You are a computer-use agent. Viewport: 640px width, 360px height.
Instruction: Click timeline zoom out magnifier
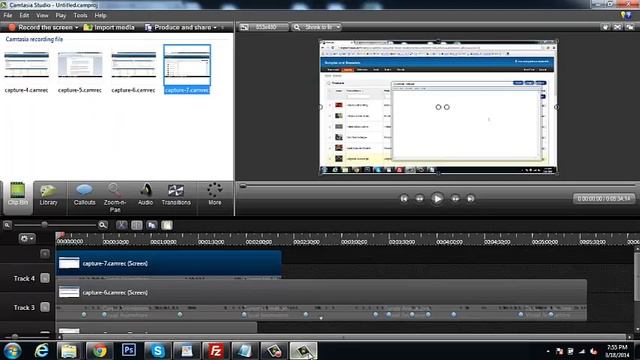coord(7,225)
